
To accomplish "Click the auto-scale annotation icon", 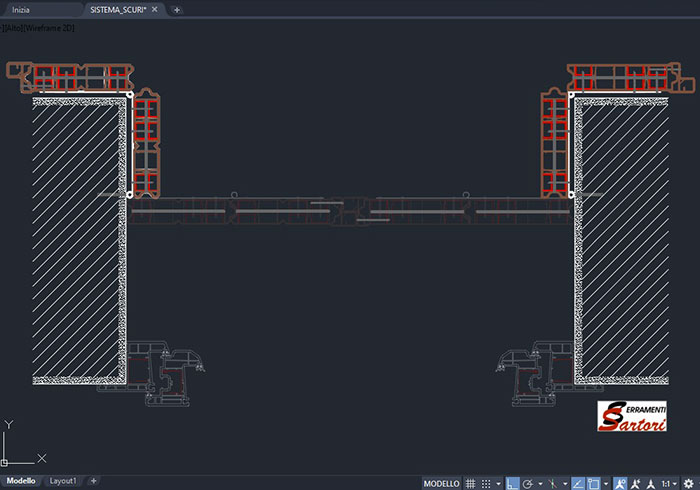I will pyautogui.click(x=635, y=483).
